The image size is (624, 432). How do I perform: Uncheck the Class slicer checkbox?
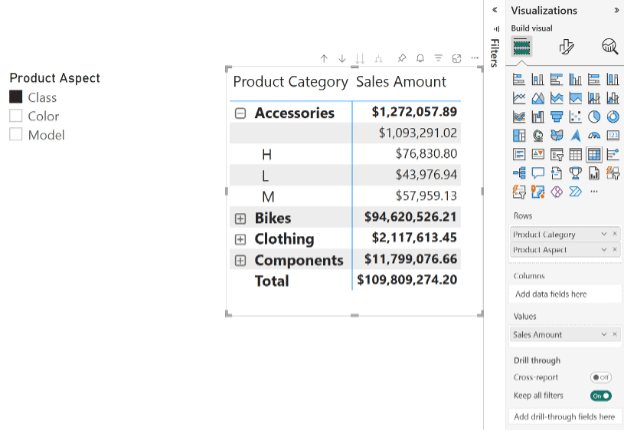(15, 97)
